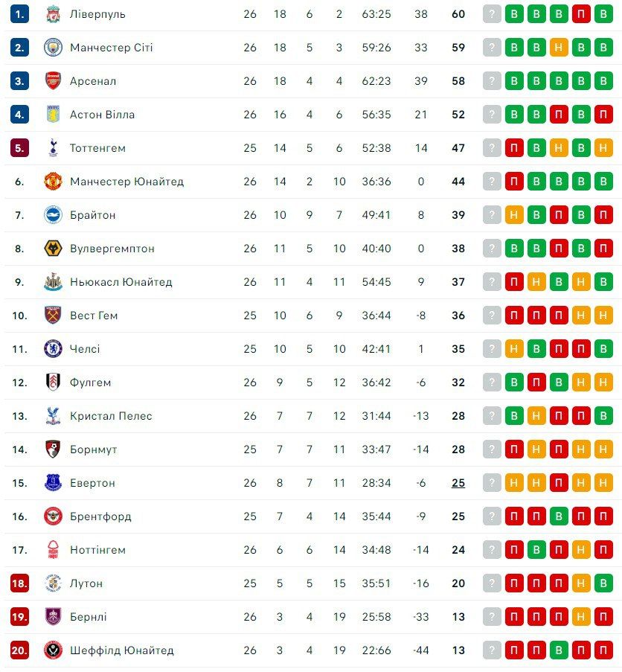622x672 pixels.
Task: Click the Everton club crest icon
Action: (53, 483)
